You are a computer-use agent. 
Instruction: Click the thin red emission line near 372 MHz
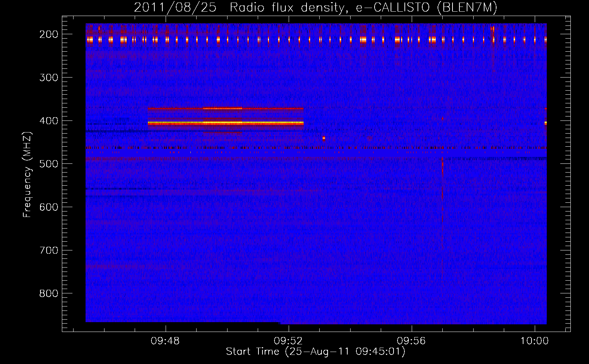[225, 108]
